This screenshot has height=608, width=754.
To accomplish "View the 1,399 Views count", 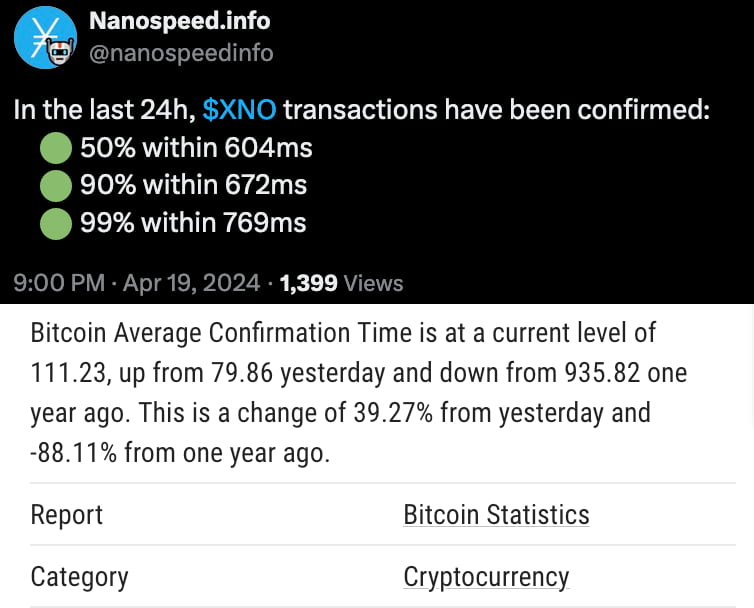I will [x=341, y=283].
